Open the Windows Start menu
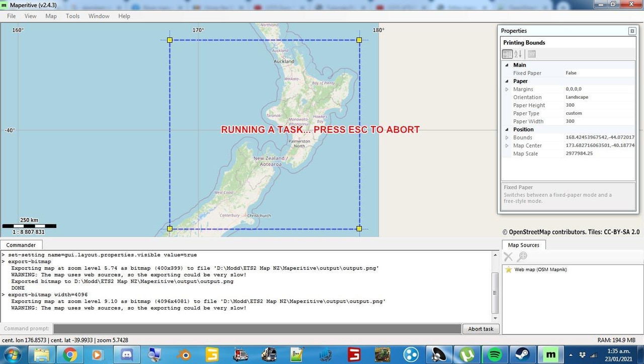644x364 pixels. [12, 354]
